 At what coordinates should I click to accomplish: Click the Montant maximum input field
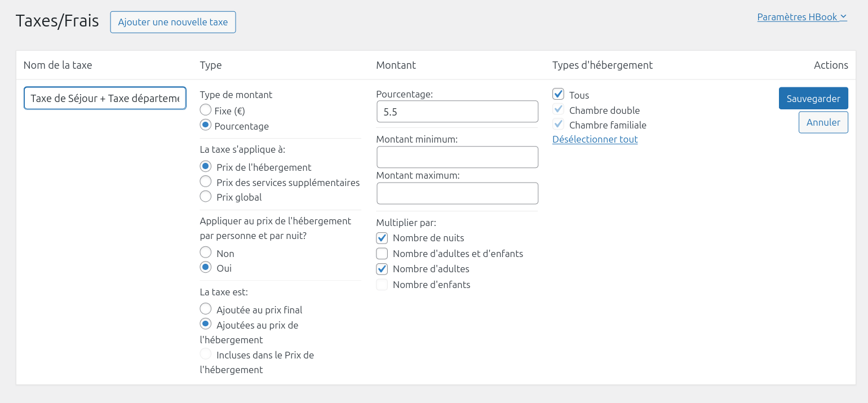[x=457, y=193]
